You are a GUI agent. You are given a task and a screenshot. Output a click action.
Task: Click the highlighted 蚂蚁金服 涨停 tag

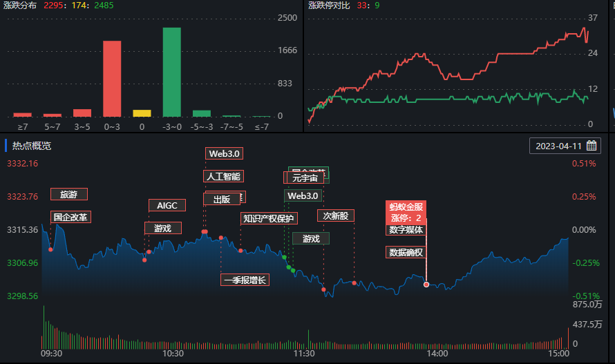pyautogui.click(x=406, y=211)
